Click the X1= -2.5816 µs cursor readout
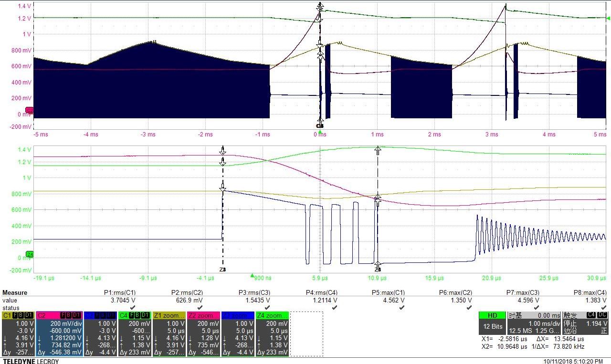 (505, 339)
